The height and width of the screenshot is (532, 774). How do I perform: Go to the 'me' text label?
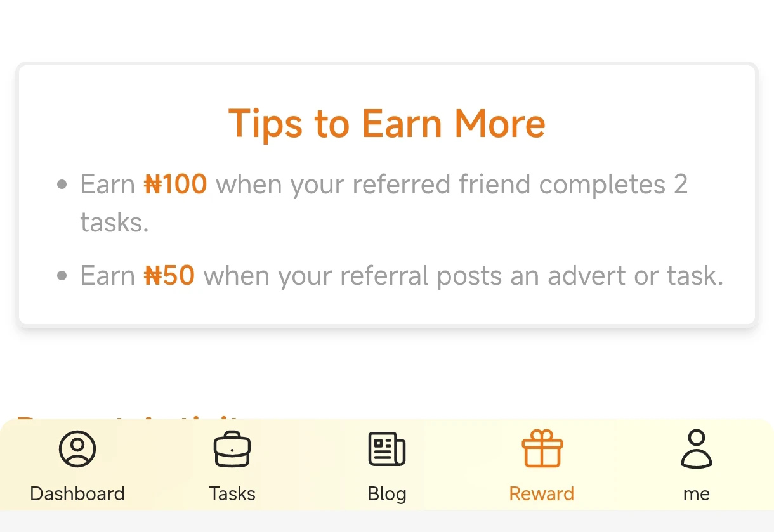coord(697,494)
